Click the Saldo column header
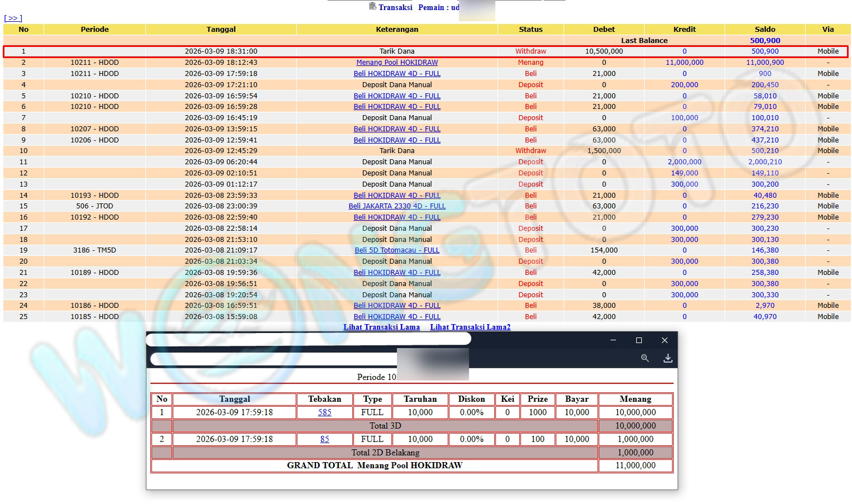 click(765, 30)
